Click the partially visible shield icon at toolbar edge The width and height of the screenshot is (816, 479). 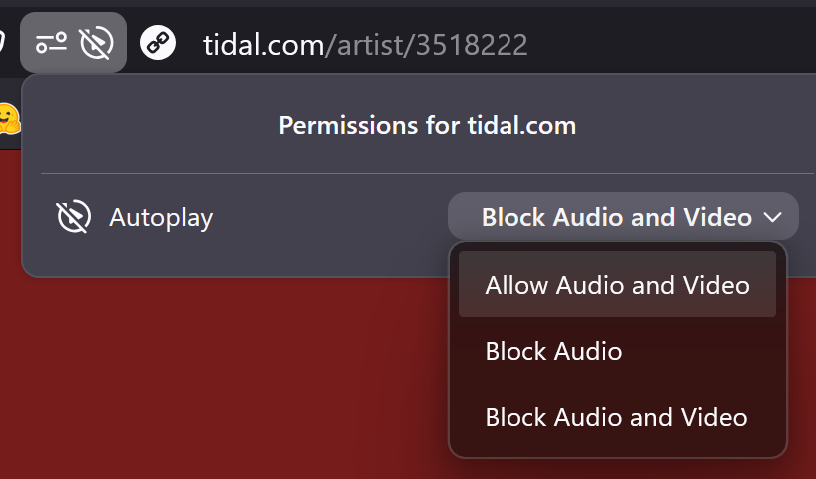tap(2, 42)
